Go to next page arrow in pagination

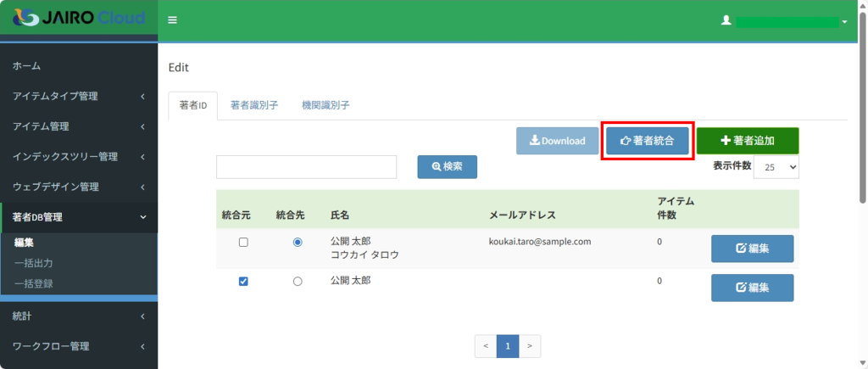(530, 346)
